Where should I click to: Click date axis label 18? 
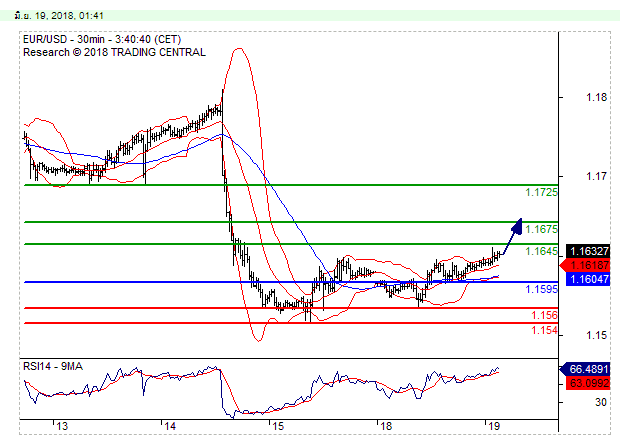pos(386,426)
